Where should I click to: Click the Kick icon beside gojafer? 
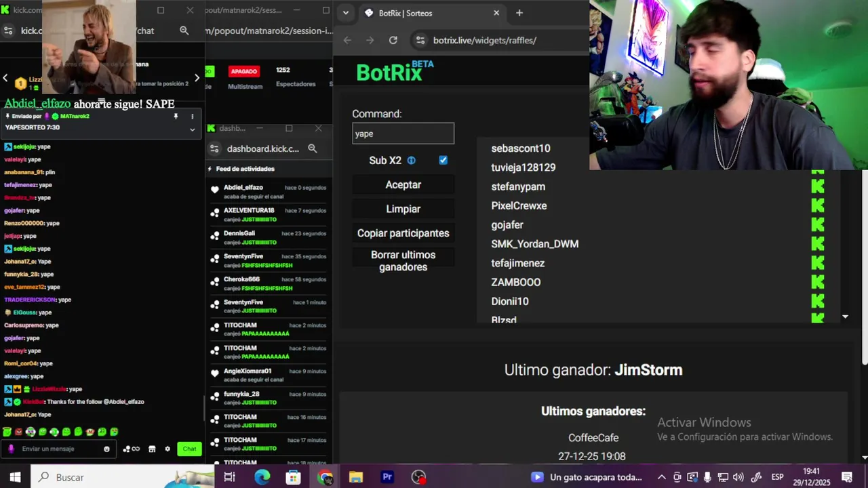coord(818,224)
